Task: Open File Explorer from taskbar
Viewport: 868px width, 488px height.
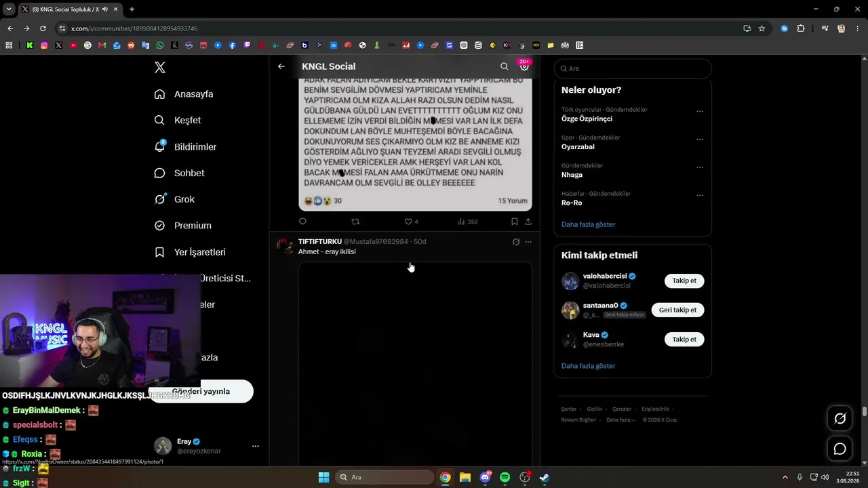Action: [x=465, y=477]
